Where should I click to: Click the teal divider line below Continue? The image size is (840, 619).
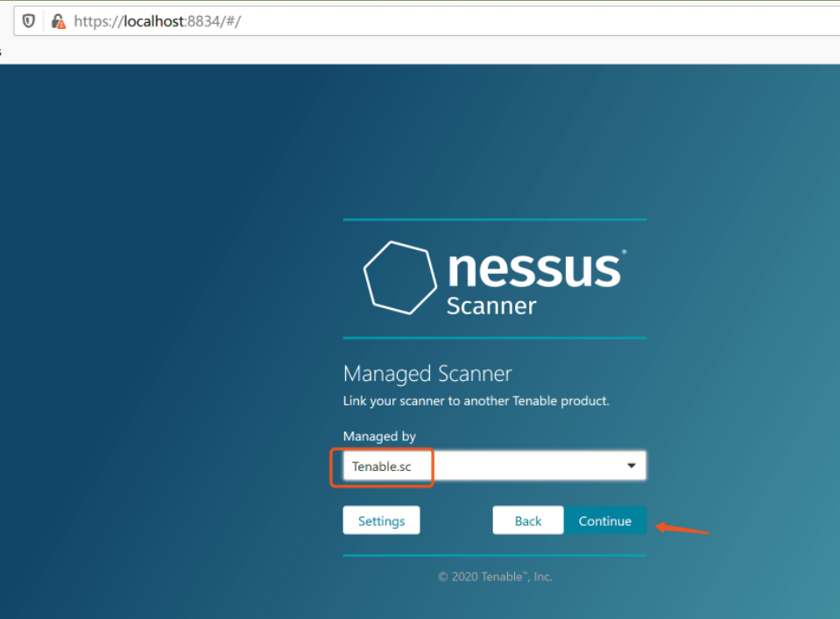495,554
